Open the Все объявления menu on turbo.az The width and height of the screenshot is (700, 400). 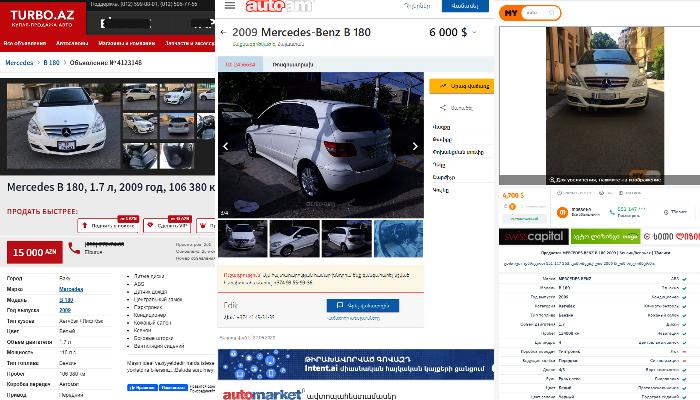[25, 43]
